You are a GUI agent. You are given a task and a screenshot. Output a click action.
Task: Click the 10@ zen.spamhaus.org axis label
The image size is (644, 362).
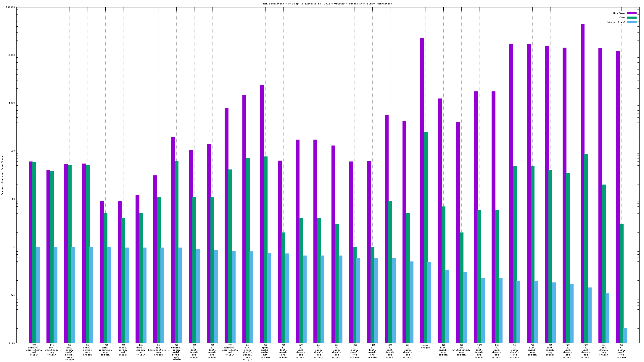point(105,350)
